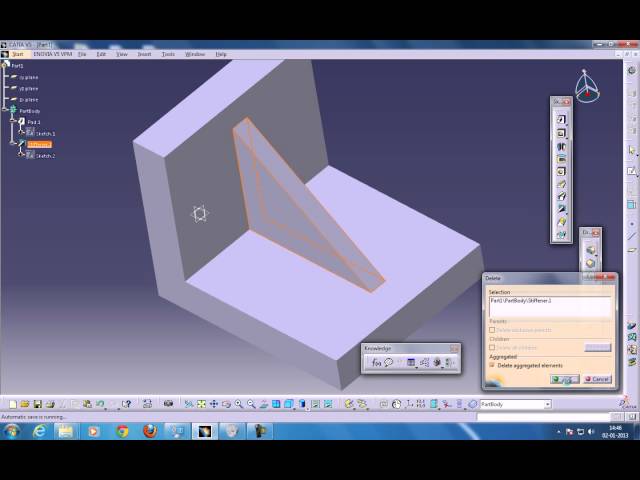
Task: Open Google Chrome from the taskbar
Action: 122,431
